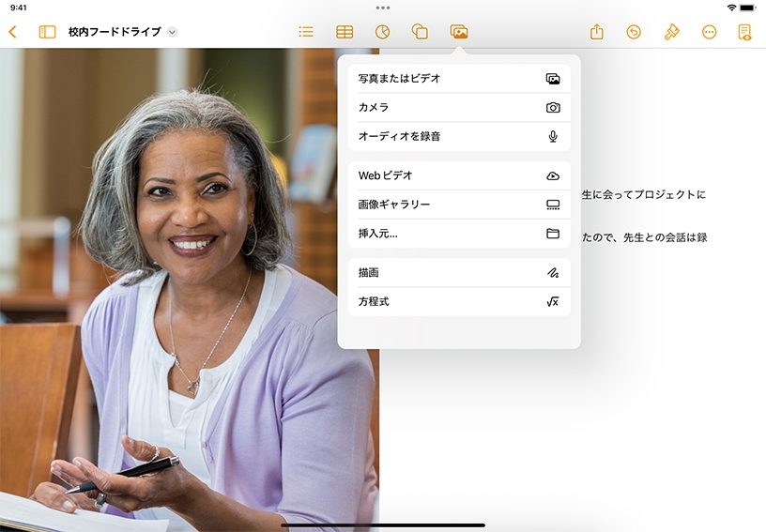Open the format paintbrush icon
The width and height of the screenshot is (766, 532).
tap(671, 32)
